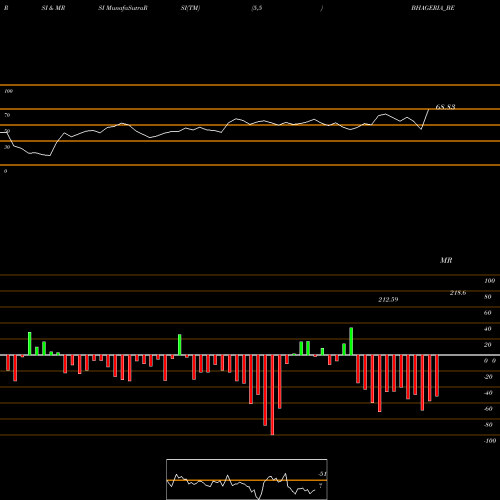Image resolution: width=500 pixels, height=500 pixels.
Task: Click the -20 label on histogram axis
Action: click(x=488, y=376)
